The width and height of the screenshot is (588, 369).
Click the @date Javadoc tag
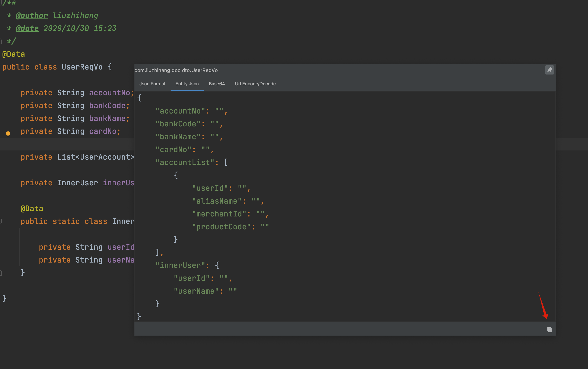click(27, 28)
